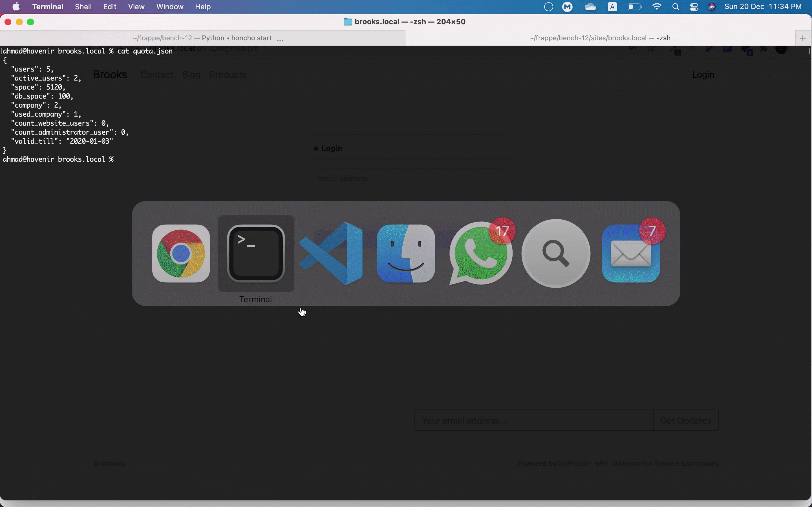812x507 pixels.
Task: Click battery status indicator in menu bar
Action: [634, 7]
